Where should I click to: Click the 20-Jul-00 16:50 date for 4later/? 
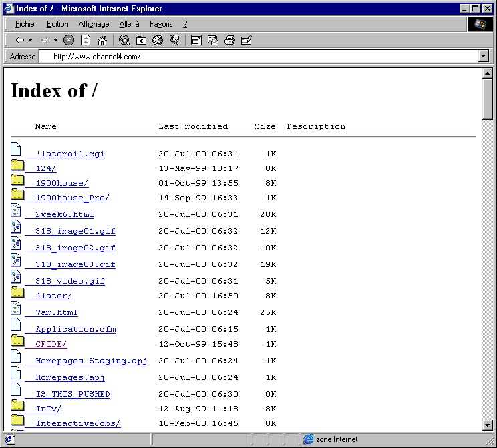(198, 296)
